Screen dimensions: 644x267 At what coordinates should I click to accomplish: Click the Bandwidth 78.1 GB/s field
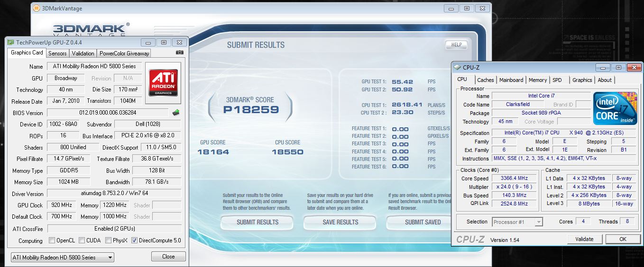coord(156,182)
